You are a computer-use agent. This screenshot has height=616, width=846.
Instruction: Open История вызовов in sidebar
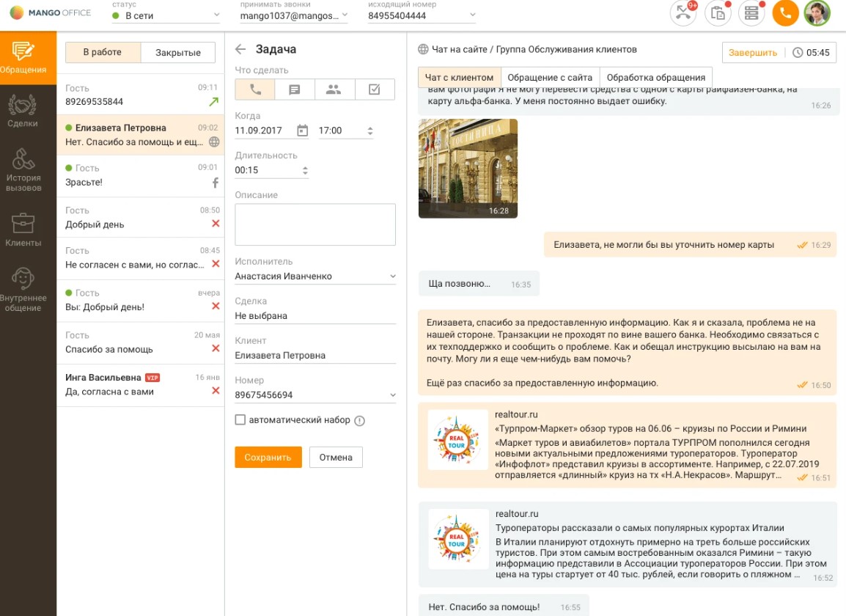tap(23, 170)
